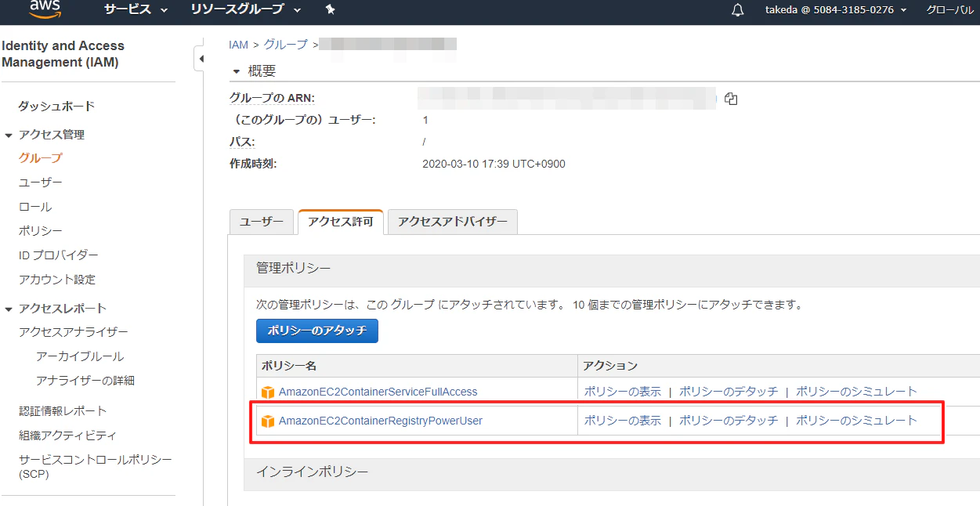Click the グループ breadcrumb link

coord(286,45)
